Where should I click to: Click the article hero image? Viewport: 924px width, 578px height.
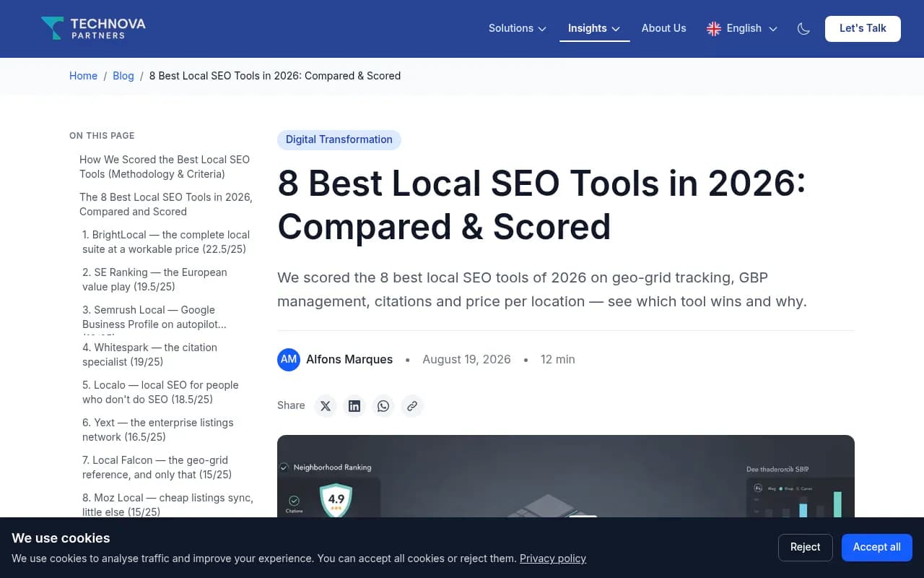566,476
